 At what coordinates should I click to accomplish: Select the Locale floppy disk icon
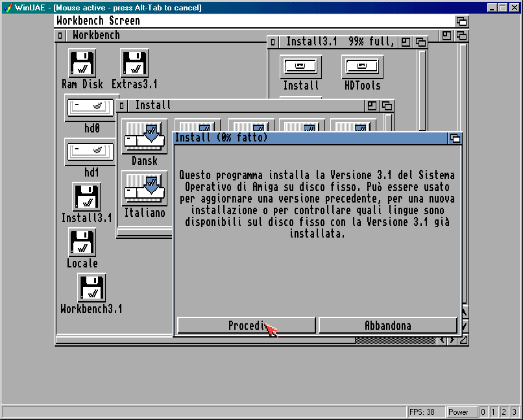click(x=82, y=242)
